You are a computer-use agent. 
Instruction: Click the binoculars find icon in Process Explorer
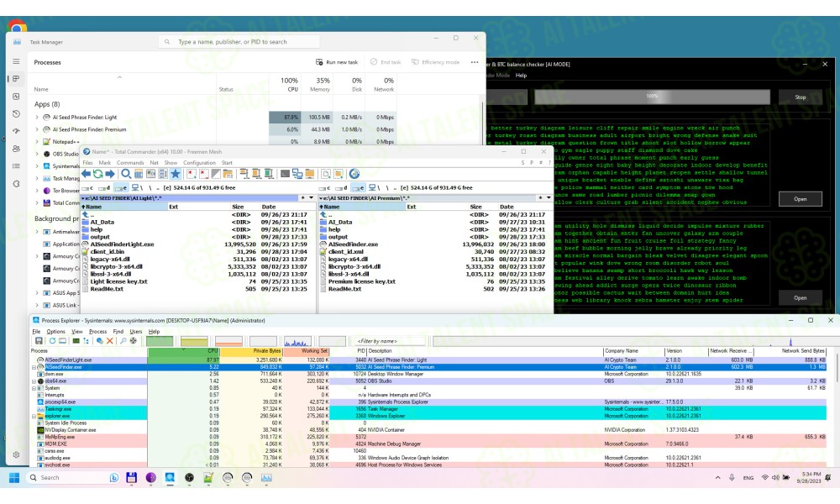pos(123,341)
